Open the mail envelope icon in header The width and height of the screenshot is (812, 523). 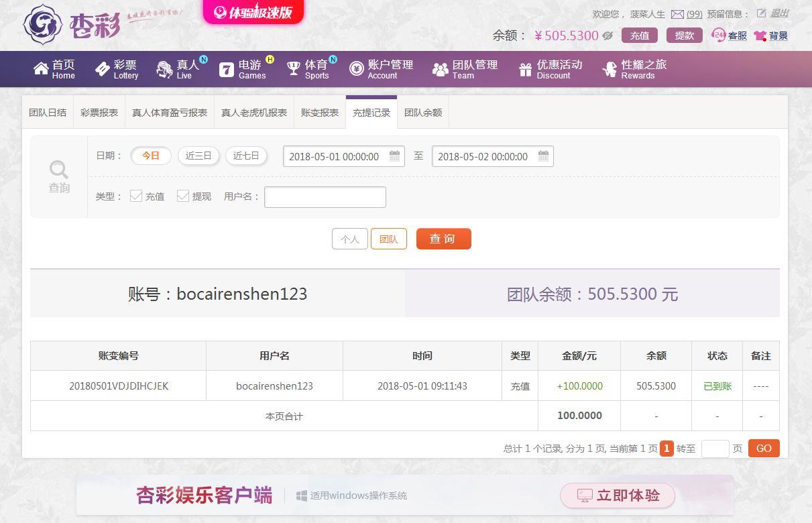tap(677, 14)
